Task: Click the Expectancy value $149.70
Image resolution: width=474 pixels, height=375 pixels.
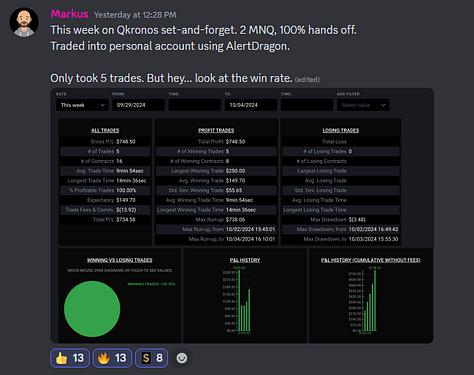Action: [126, 200]
